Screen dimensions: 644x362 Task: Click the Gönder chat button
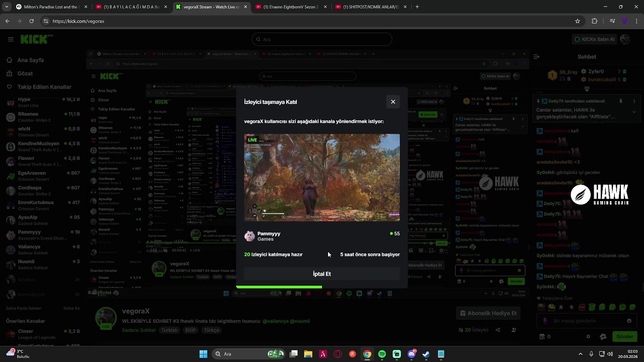click(624, 337)
